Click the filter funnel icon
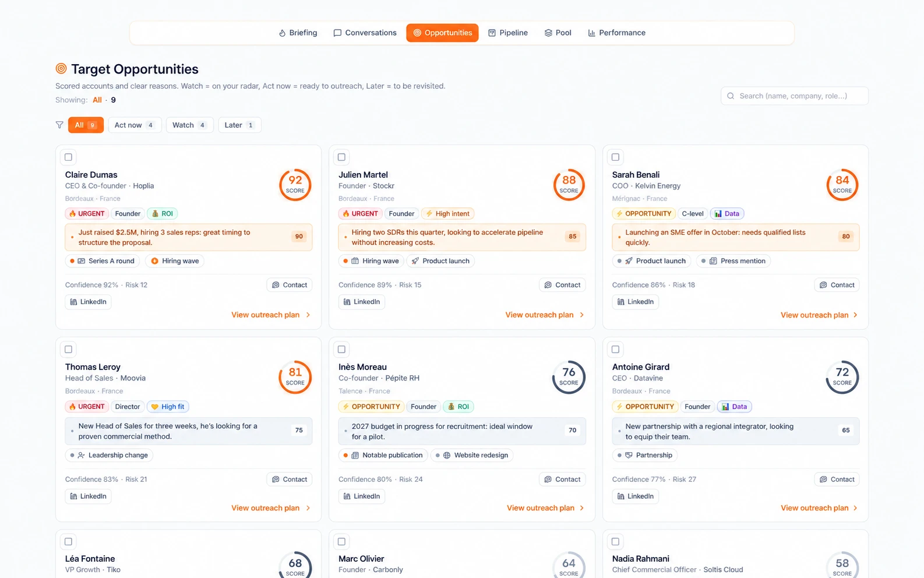This screenshot has width=924, height=578. (59, 125)
